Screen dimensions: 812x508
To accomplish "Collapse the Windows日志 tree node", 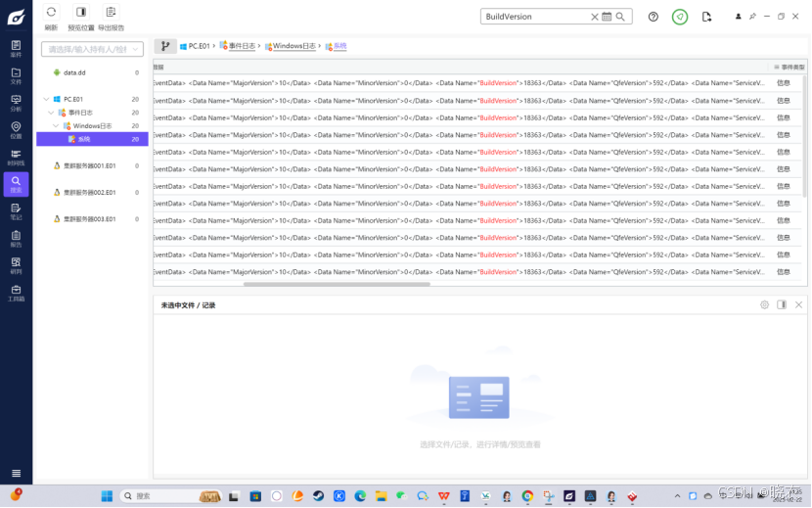I will pos(56,126).
